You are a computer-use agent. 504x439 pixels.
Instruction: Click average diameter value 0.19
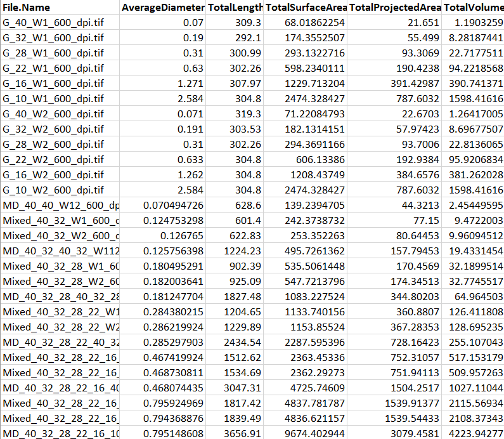(x=163, y=37)
